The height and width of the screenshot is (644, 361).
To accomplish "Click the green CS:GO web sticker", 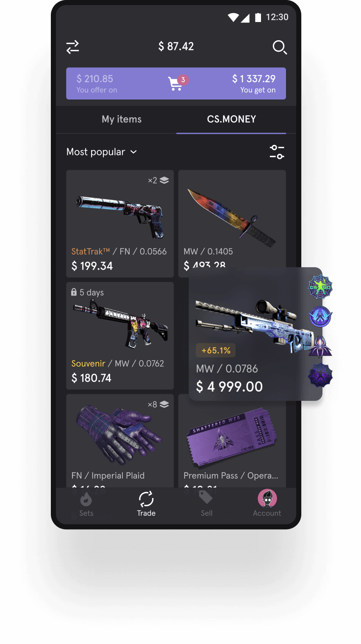I will [320, 287].
